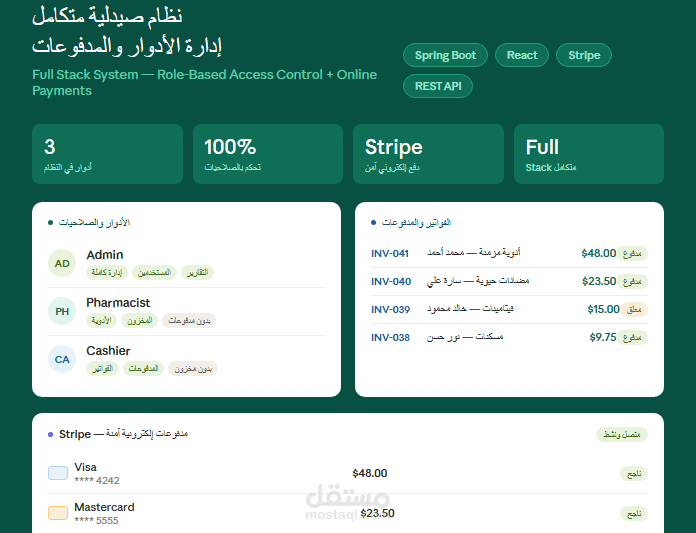The image size is (696, 533).
Task: Click the Visa card icon
Action: (58, 473)
